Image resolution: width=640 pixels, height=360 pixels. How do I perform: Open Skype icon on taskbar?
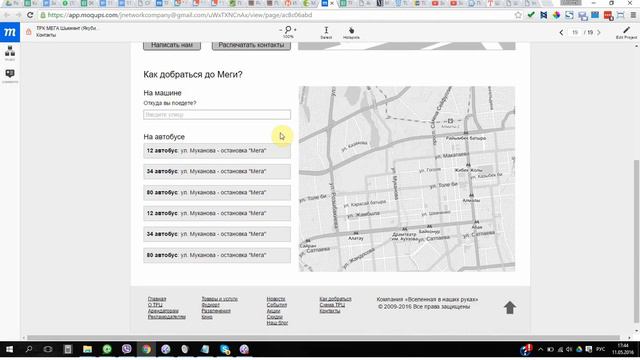(224, 349)
